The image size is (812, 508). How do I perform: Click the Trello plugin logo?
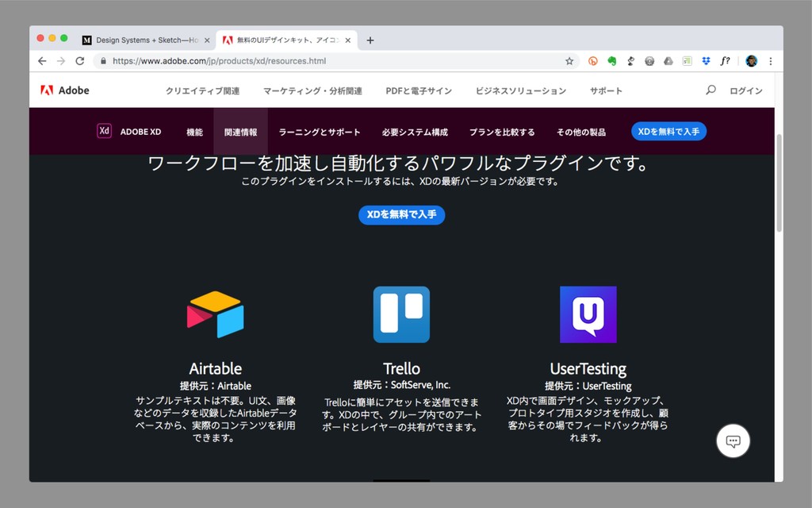click(x=401, y=314)
